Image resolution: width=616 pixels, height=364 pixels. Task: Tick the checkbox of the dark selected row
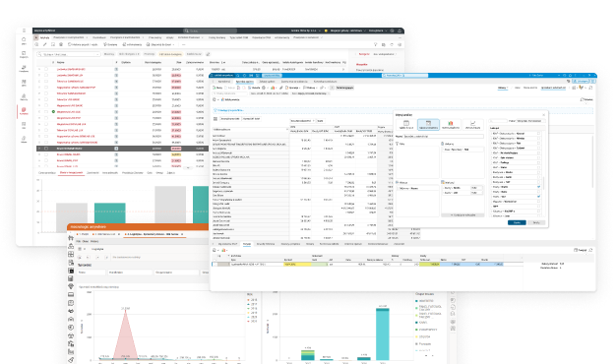[46, 149]
